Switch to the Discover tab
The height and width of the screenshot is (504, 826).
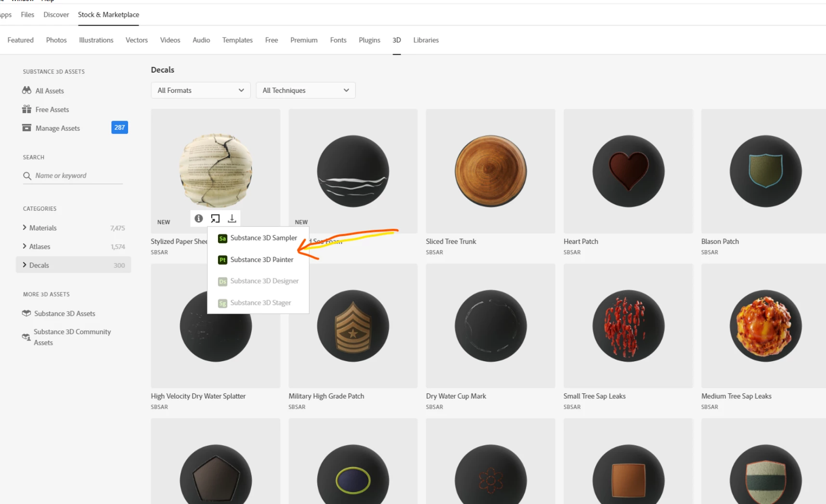[x=56, y=14]
